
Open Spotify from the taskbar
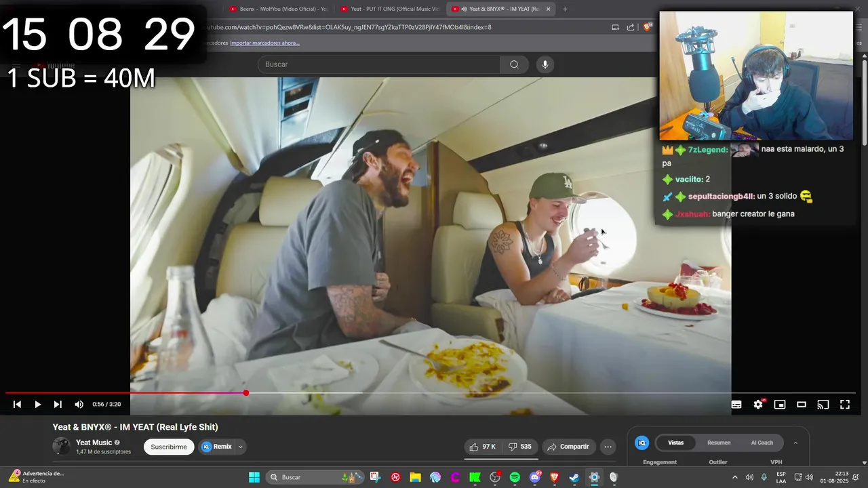click(x=515, y=477)
